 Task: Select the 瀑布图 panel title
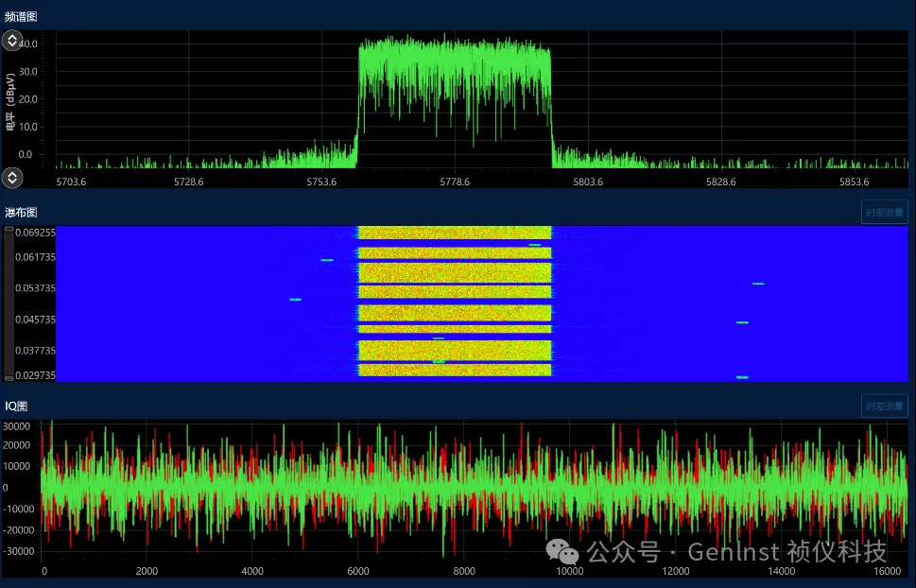tap(22, 213)
